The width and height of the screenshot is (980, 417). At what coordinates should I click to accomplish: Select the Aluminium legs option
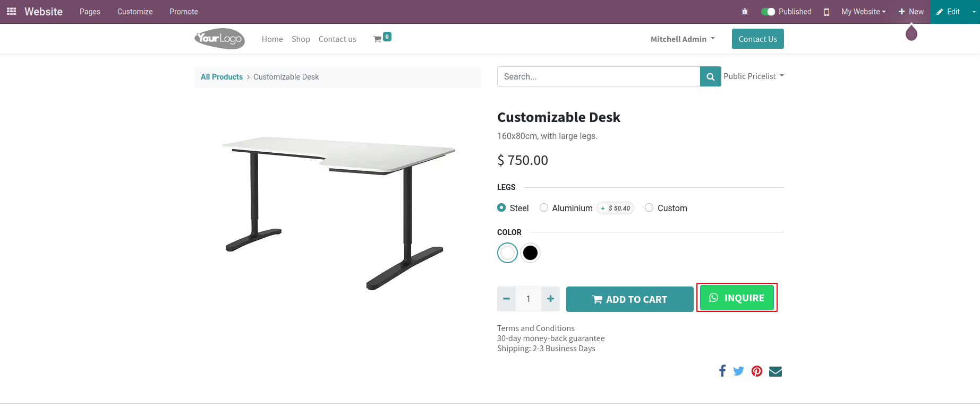[x=544, y=207]
